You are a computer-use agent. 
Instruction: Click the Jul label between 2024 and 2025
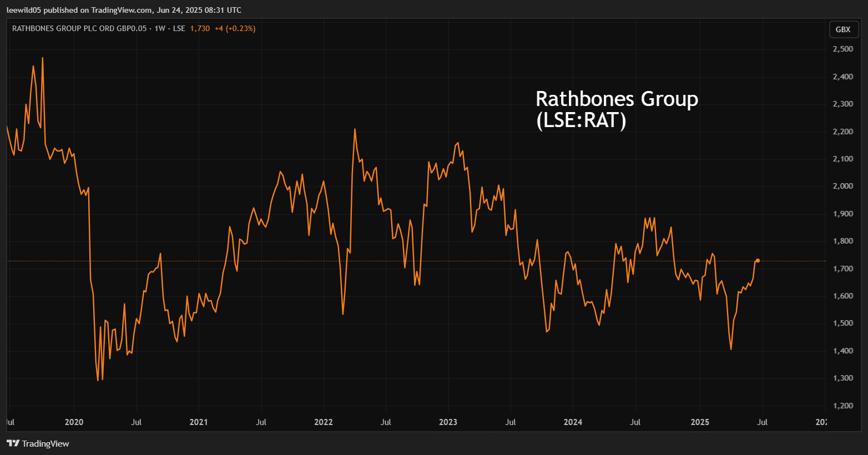pos(635,422)
